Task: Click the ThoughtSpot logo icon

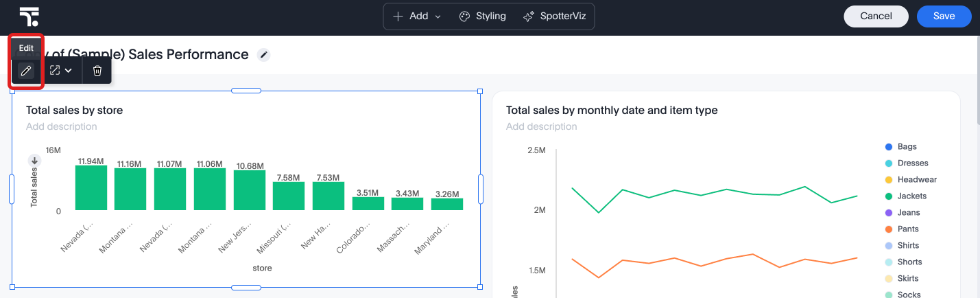Action: pos(29,16)
